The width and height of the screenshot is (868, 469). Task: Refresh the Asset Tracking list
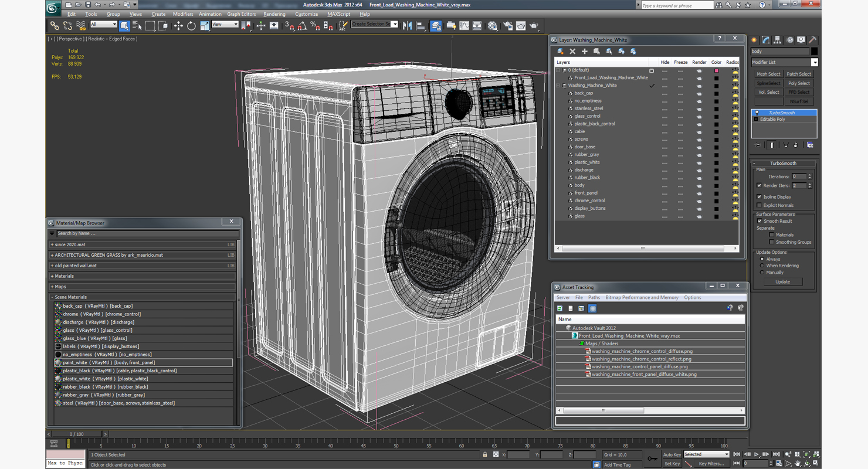[x=560, y=308]
